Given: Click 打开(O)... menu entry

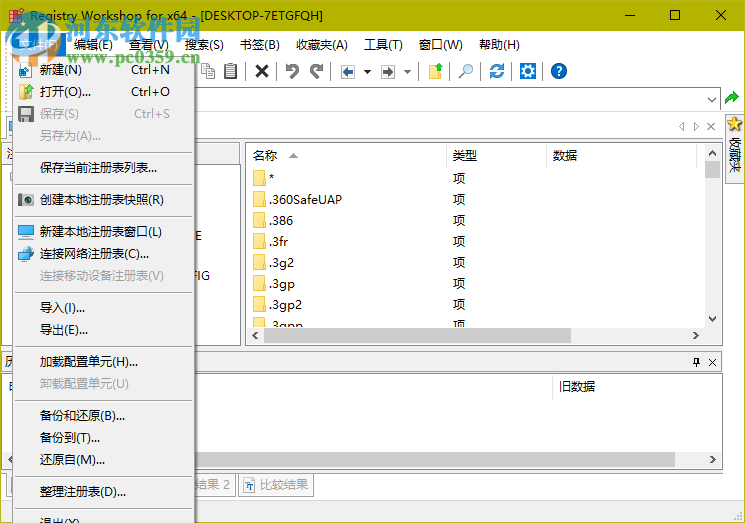Looking at the screenshot, I should click(x=104, y=92).
